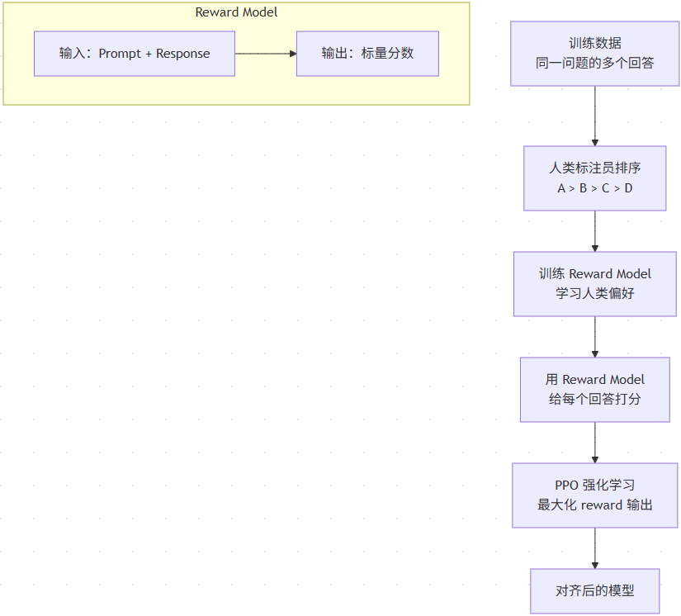Select the PPO 强化学习 node
The image size is (681, 616).
pos(594,495)
